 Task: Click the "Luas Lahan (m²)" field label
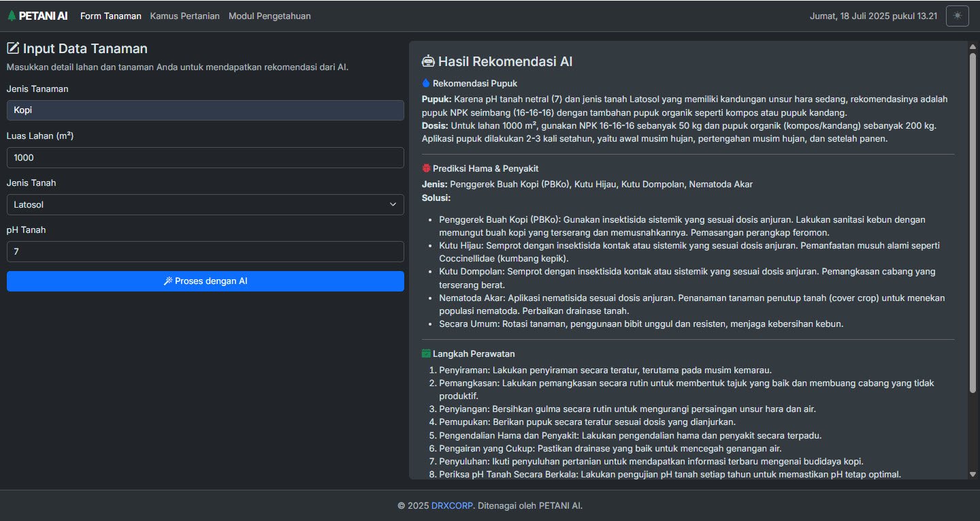point(40,136)
